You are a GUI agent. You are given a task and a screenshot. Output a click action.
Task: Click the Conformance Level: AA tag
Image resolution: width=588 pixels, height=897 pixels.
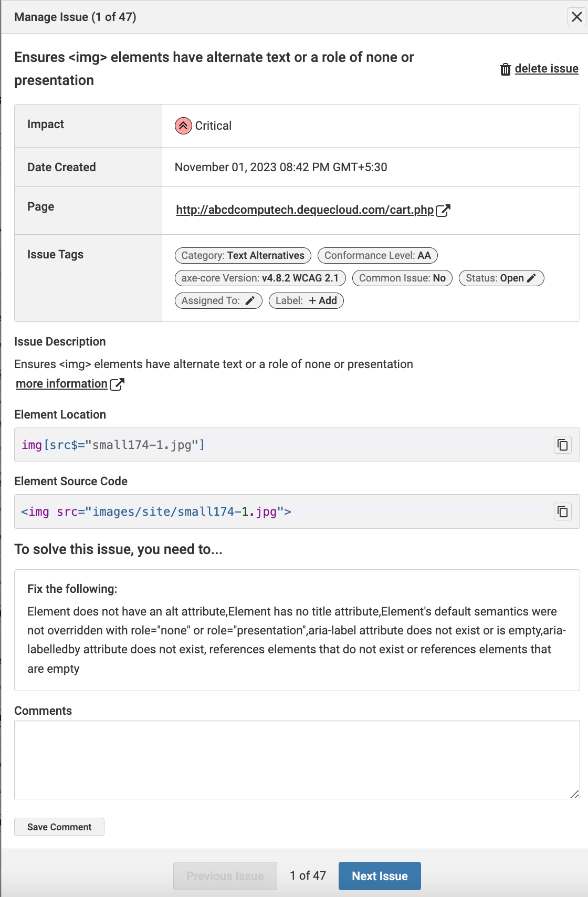(377, 256)
